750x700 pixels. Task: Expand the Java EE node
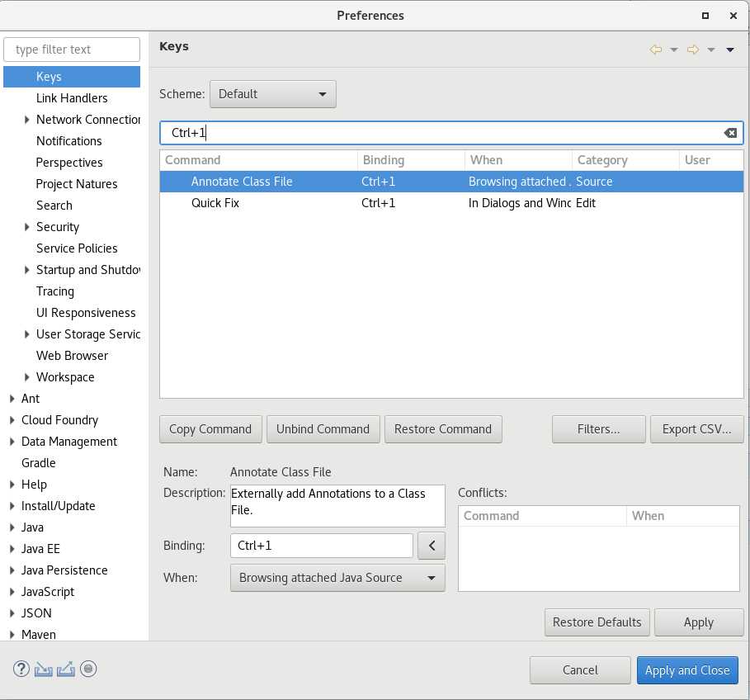[12, 549]
